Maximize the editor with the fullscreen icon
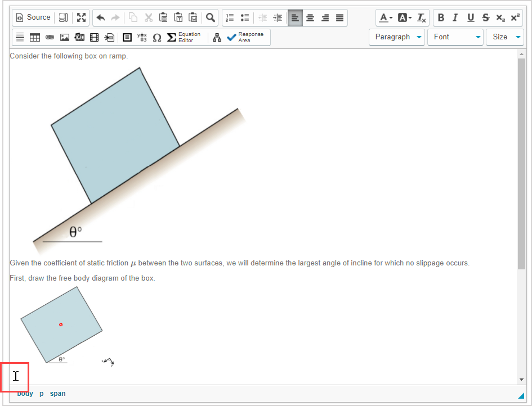This screenshot has width=532, height=406. click(82, 17)
